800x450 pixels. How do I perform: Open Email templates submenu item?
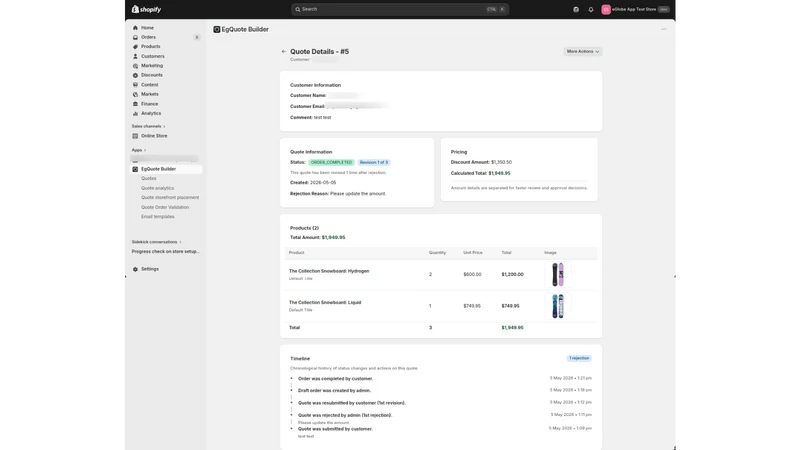(x=158, y=216)
